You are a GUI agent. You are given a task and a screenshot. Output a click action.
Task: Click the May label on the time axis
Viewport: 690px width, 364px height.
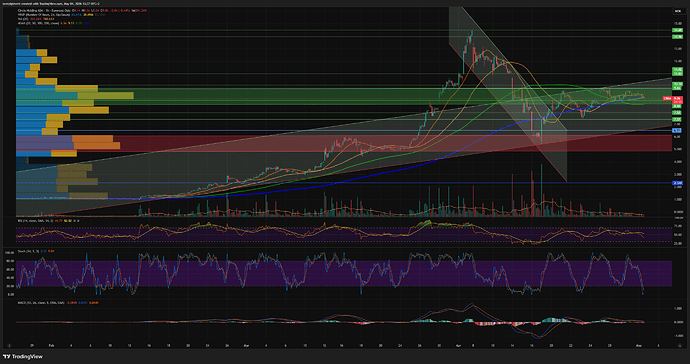coord(639,346)
